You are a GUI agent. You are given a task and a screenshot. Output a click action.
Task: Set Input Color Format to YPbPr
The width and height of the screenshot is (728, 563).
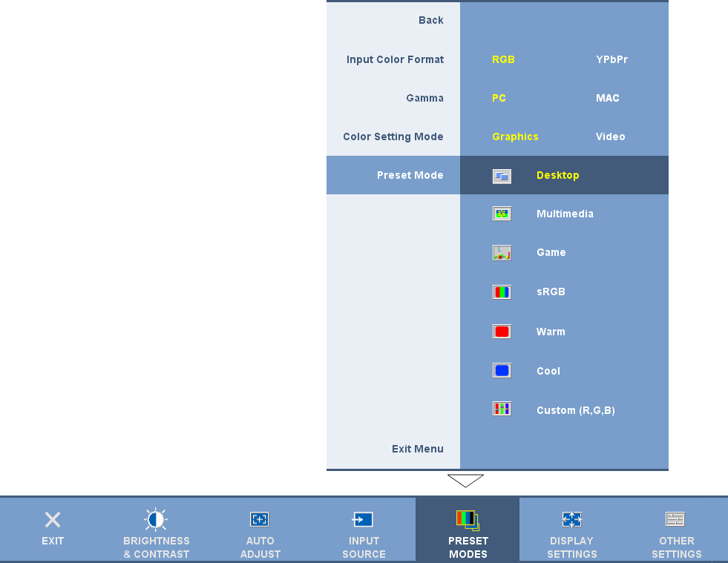(611, 59)
